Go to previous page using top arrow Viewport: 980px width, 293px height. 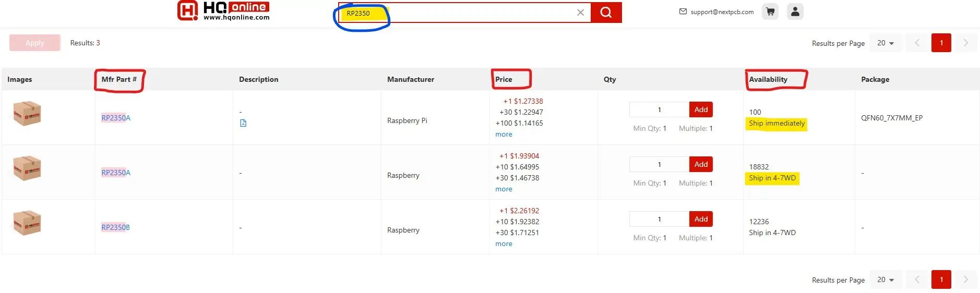pos(917,43)
